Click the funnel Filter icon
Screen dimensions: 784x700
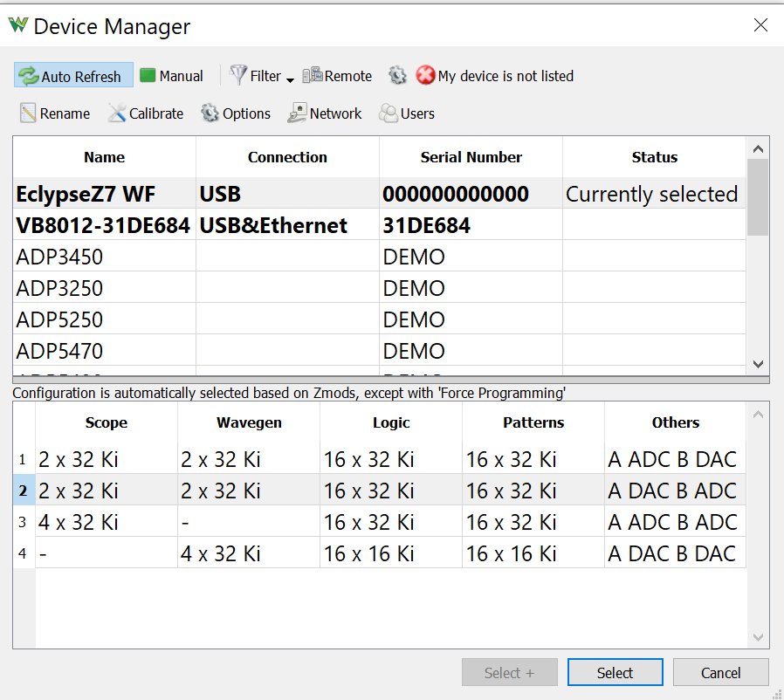click(x=238, y=76)
